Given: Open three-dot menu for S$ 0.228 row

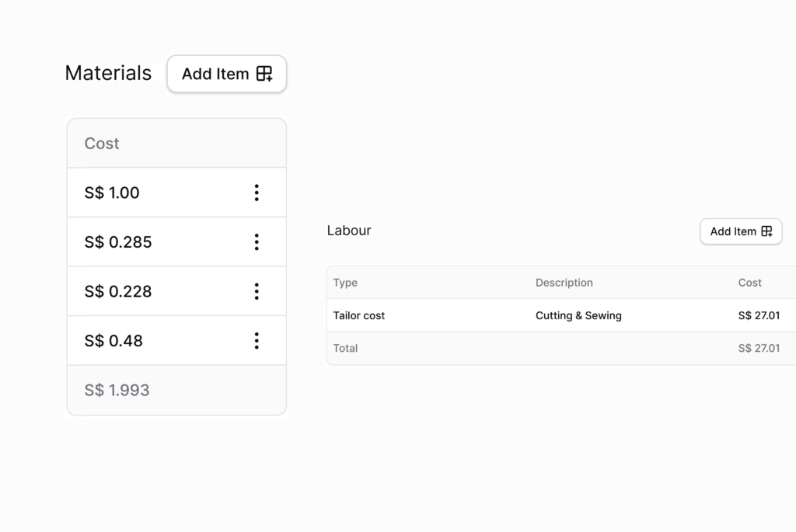Looking at the screenshot, I should pos(257,291).
